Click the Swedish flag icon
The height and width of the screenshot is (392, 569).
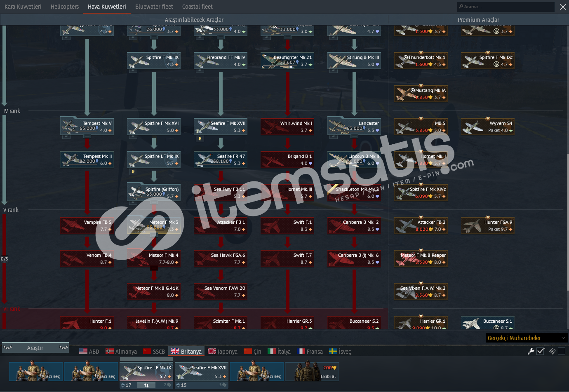click(x=333, y=351)
